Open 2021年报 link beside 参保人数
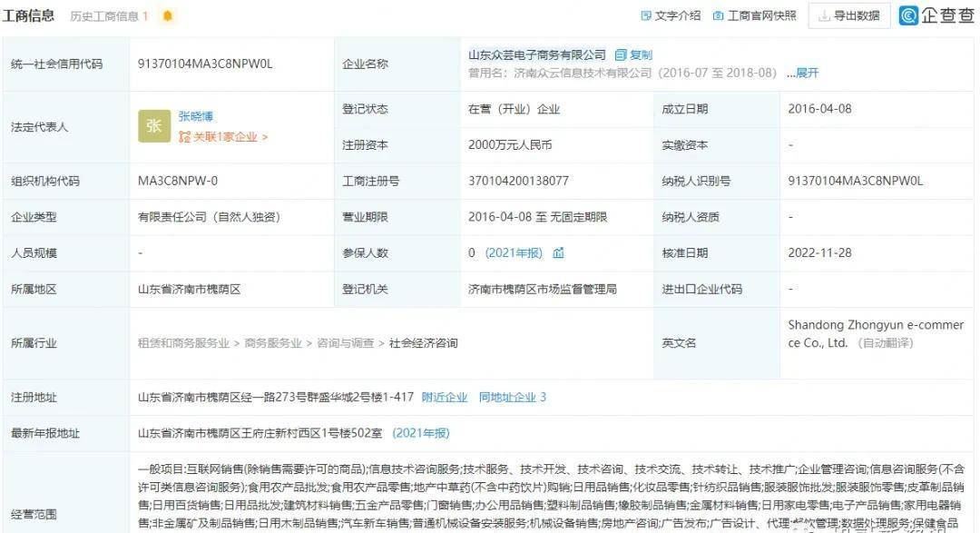This screenshot has height=533, width=980. tap(514, 252)
